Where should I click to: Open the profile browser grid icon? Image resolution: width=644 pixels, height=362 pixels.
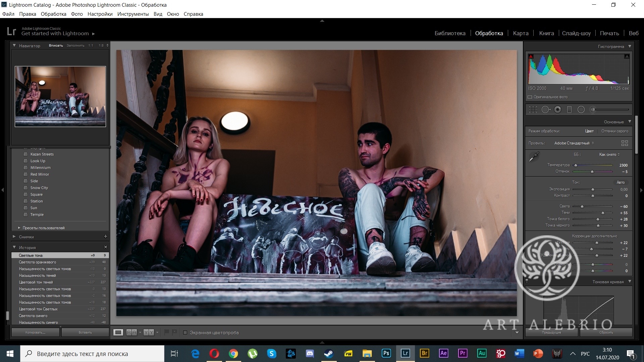[625, 143]
